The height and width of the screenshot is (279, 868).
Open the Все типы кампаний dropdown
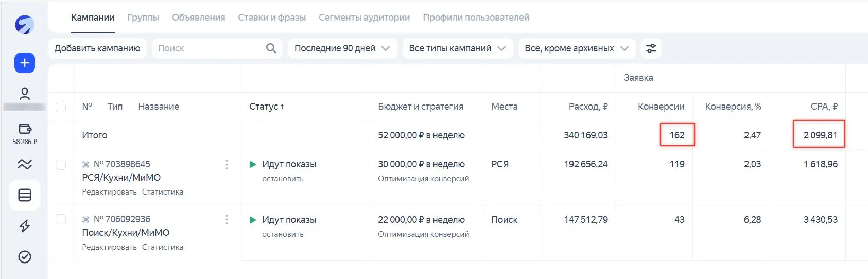(457, 48)
